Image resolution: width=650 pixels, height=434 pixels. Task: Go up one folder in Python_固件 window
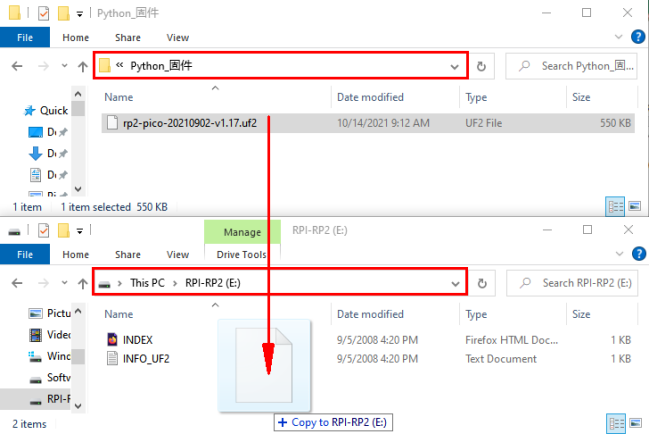tap(82, 66)
